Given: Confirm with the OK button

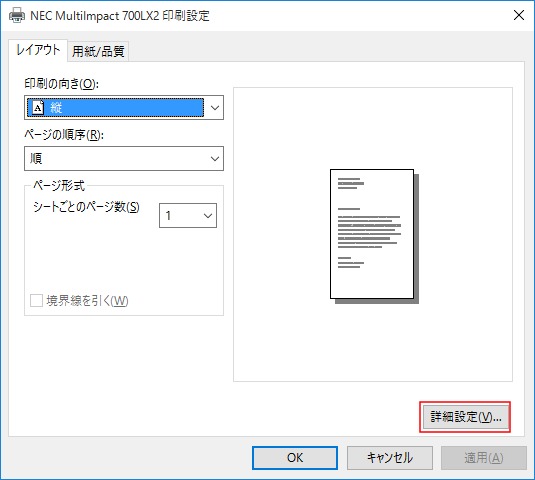Looking at the screenshot, I should click(295, 458).
